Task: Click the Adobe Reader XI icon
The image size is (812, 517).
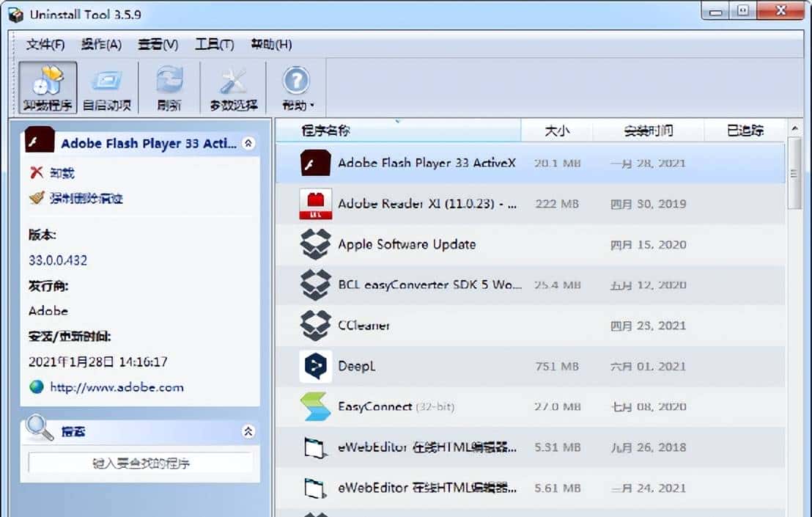Action: 315,204
